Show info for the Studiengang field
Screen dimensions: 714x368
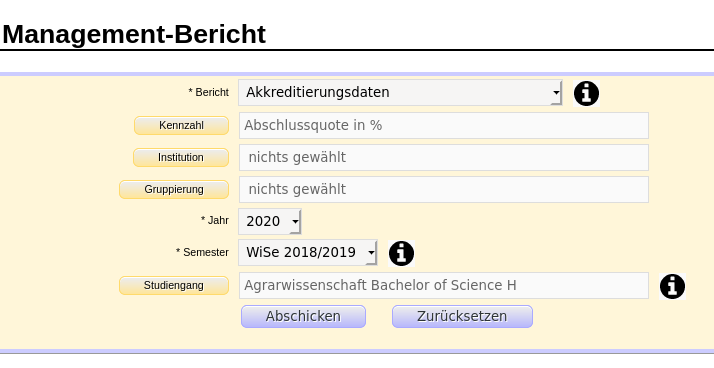(x=672, y=286)
